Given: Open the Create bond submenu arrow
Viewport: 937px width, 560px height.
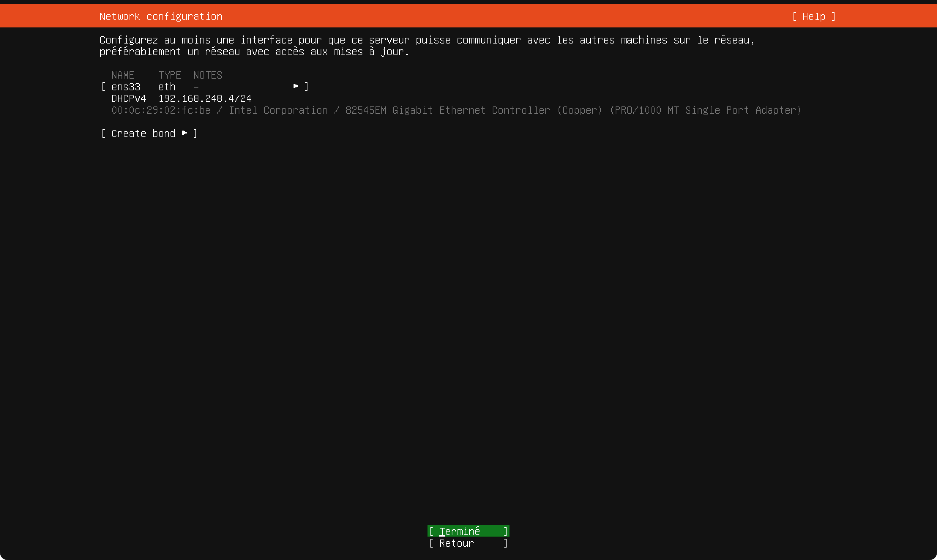Looking at the screenshot, I should click(184, 133).
